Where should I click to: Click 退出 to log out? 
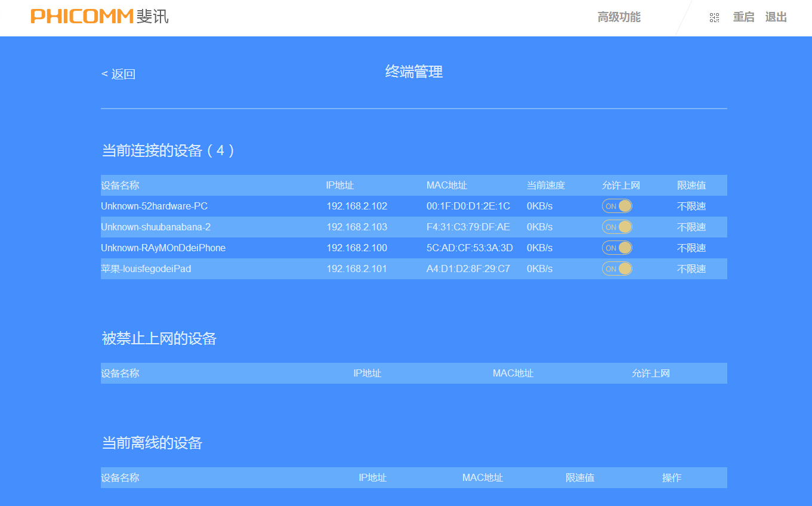pos(775,17)
